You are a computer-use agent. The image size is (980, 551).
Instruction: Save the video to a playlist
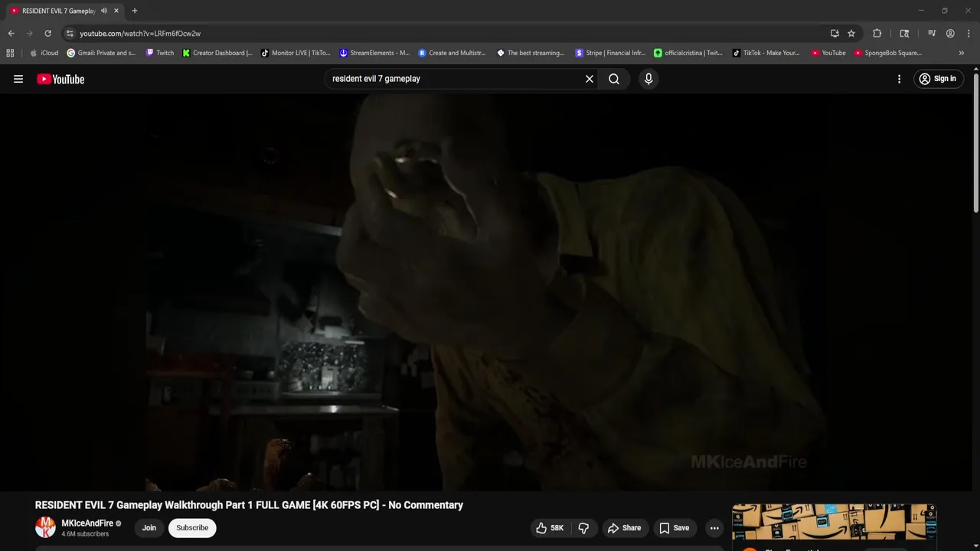pyautogui.click(x=675, y=528)
